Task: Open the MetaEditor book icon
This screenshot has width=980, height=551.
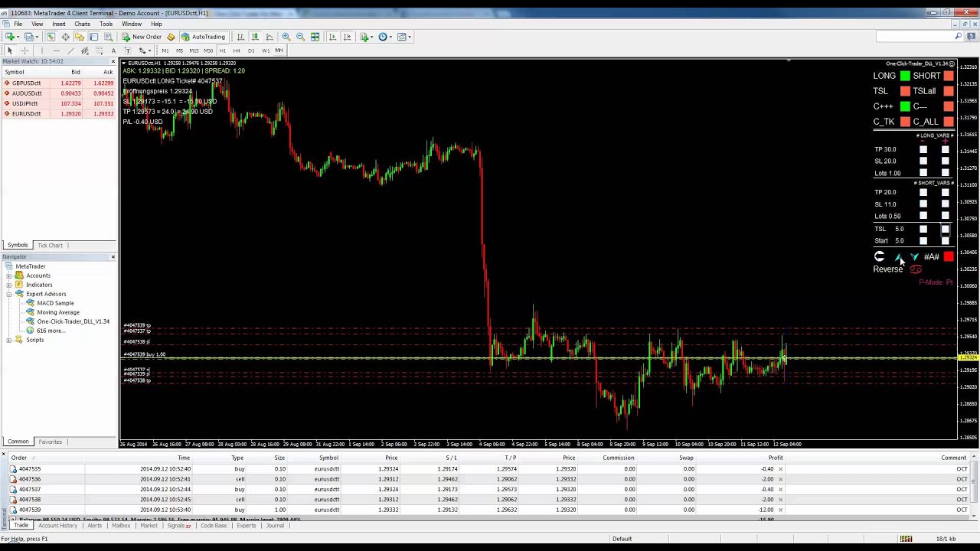Action: [x=171, y=37]
